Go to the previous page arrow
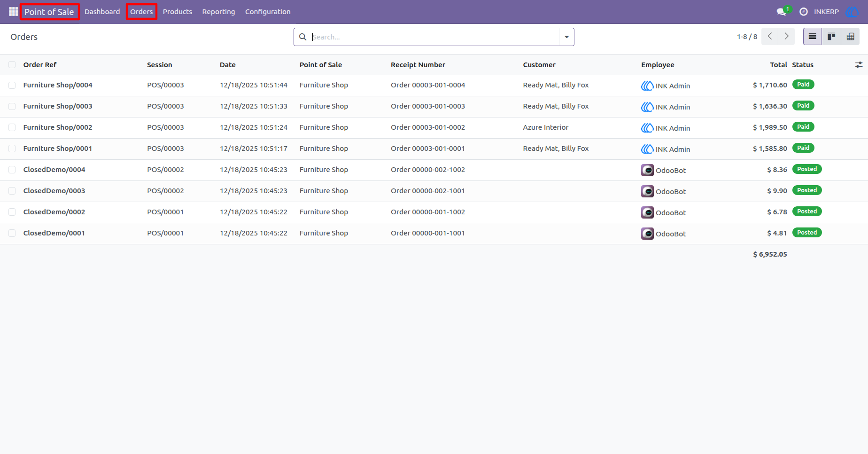 769,37
